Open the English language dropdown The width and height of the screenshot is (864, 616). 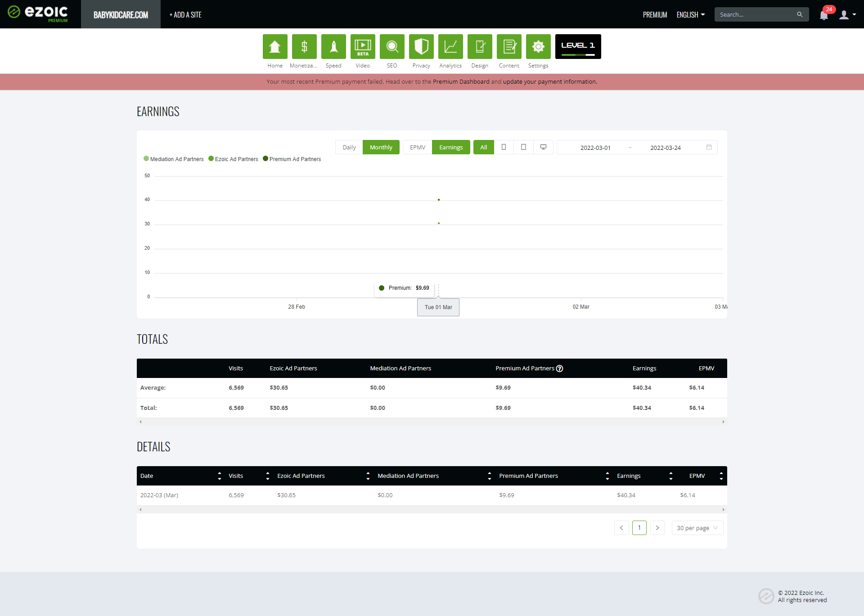(x=691, y=15)
